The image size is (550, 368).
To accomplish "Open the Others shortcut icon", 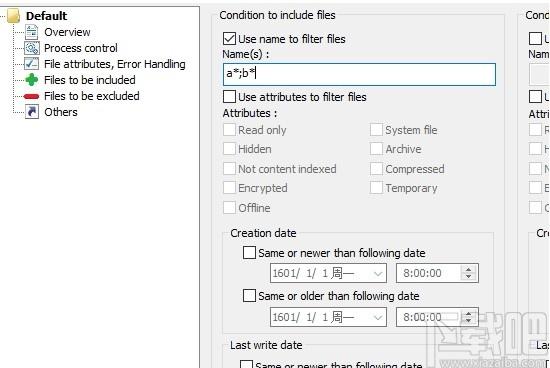I will click(x=32, y=112).
